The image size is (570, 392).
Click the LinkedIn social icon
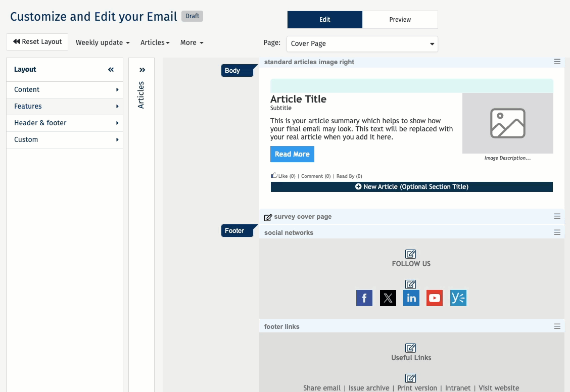pyautogui.click(x=411, y=298)
